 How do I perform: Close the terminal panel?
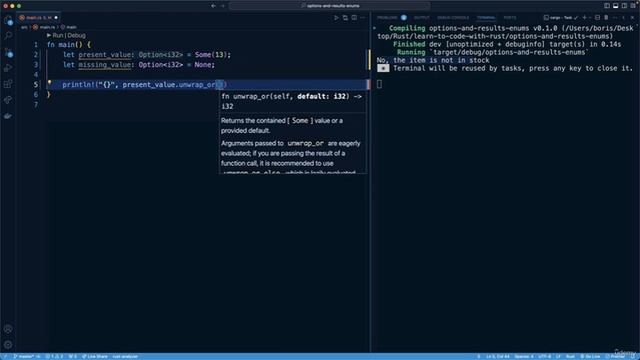[x=633, y=18]
